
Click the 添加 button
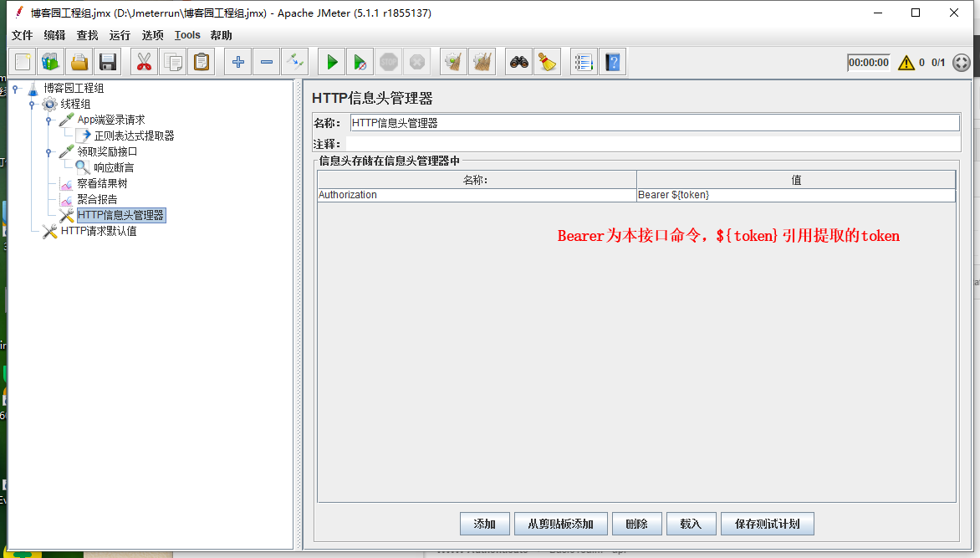[484, 524]
